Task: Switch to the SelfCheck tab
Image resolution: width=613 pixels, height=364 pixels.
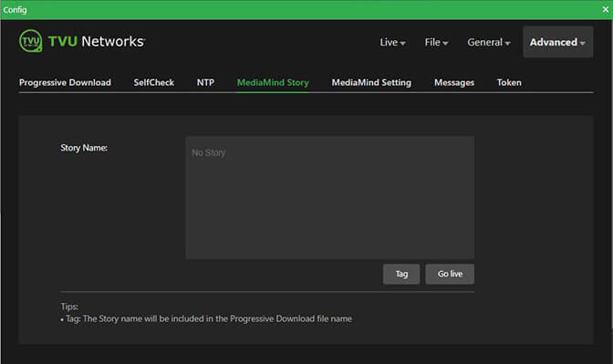Action: click(x=153, y=82)
